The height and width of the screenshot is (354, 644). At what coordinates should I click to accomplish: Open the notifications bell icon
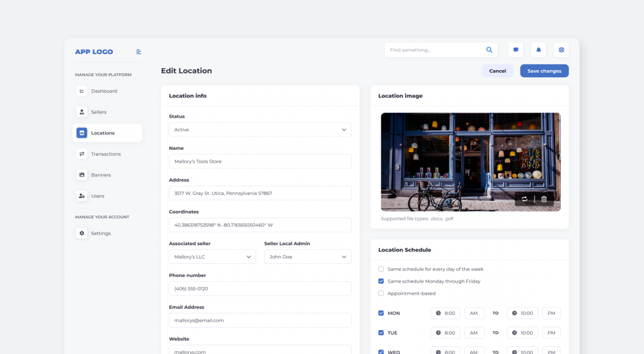pyautogui.click(x=538, y=50)
